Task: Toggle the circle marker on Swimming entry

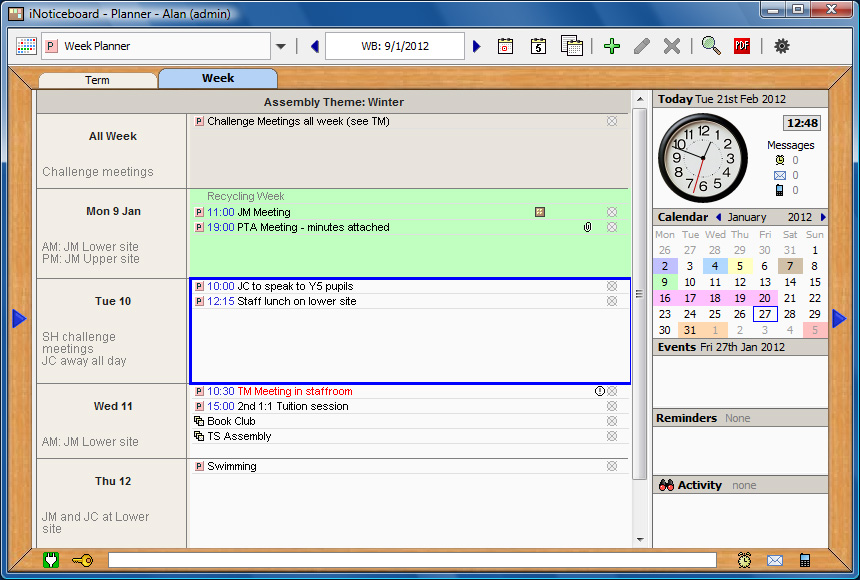Action: click(612, 466)
